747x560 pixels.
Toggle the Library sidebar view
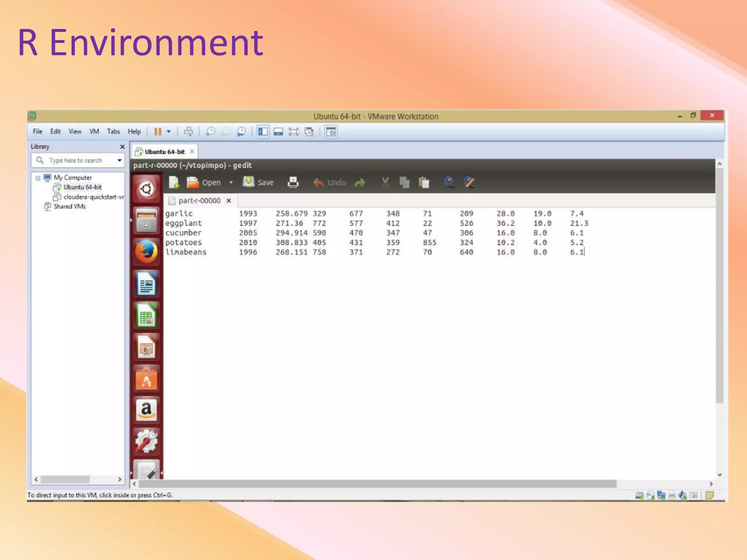[x=263, y=132]
